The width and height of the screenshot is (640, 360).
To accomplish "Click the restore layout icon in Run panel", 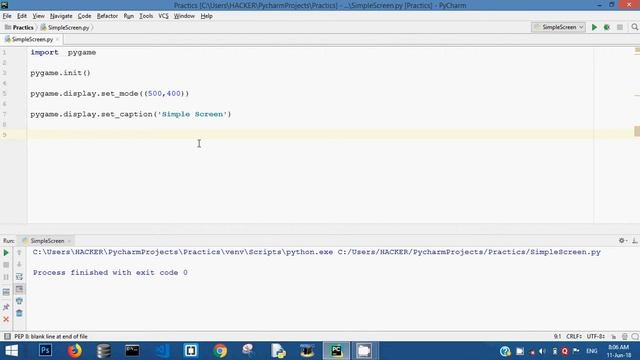I will point(6,292).
